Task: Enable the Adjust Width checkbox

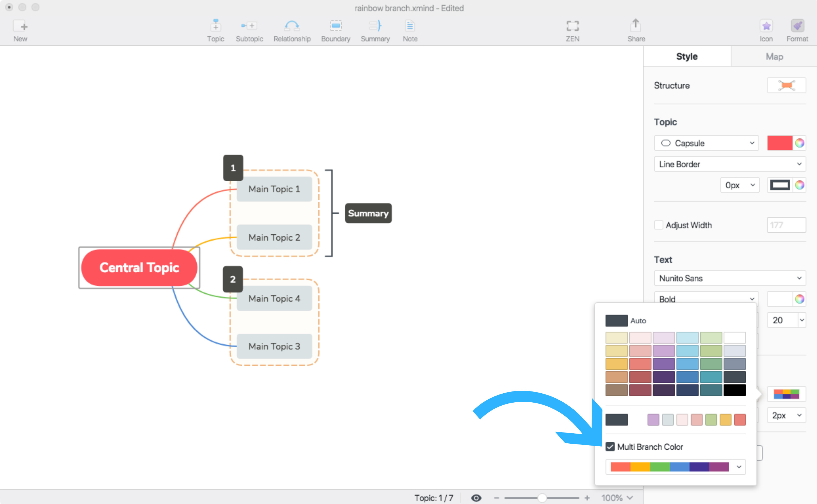Action: (x=658, y=225)
